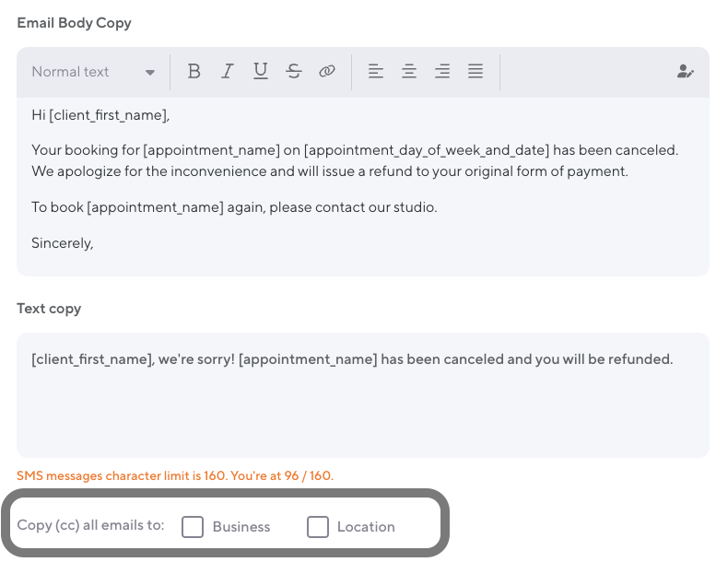Open the personalization tag inserter icon

pyautogui.click(x=685, y=72)
